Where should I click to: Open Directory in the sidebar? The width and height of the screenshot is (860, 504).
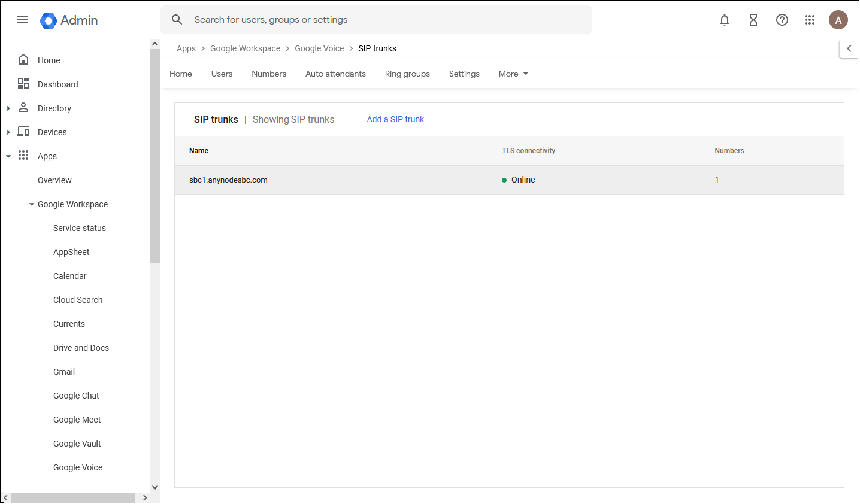click(54, 108)
